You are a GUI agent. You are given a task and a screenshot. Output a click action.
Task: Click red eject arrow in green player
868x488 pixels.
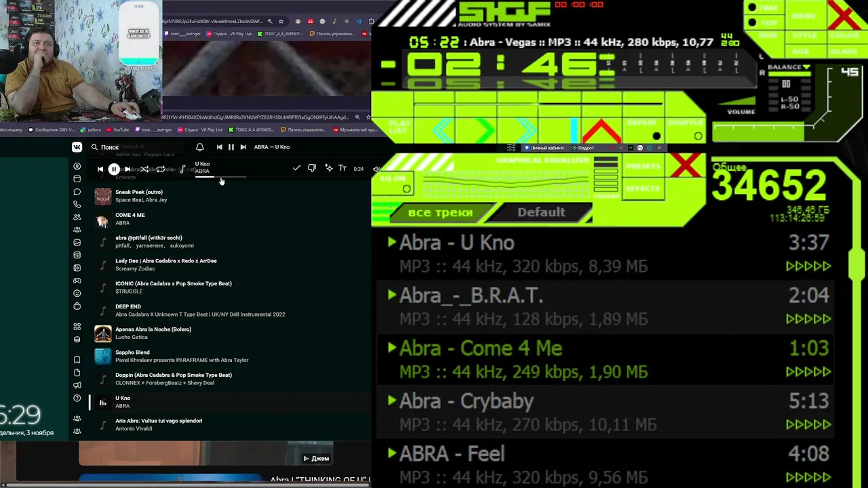(601, 130)
